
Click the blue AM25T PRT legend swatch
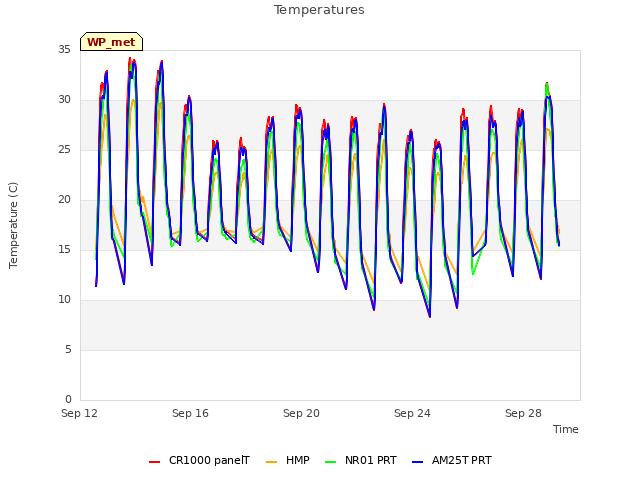(418, 462)
